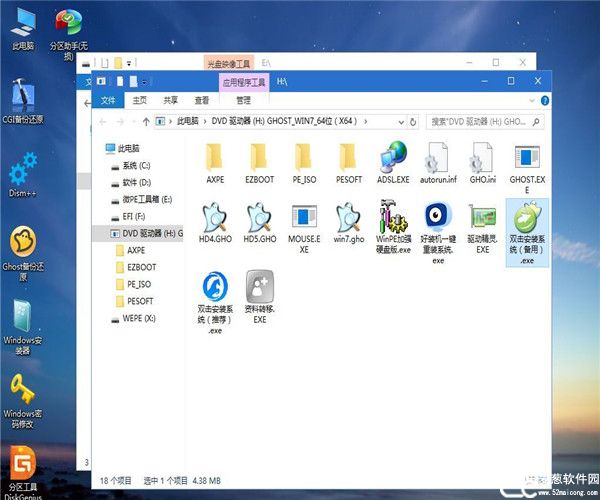600x500 pixels.
Task: Select the 双击安装系统（备用）.exe icon
Action: (x=526, y=225)
